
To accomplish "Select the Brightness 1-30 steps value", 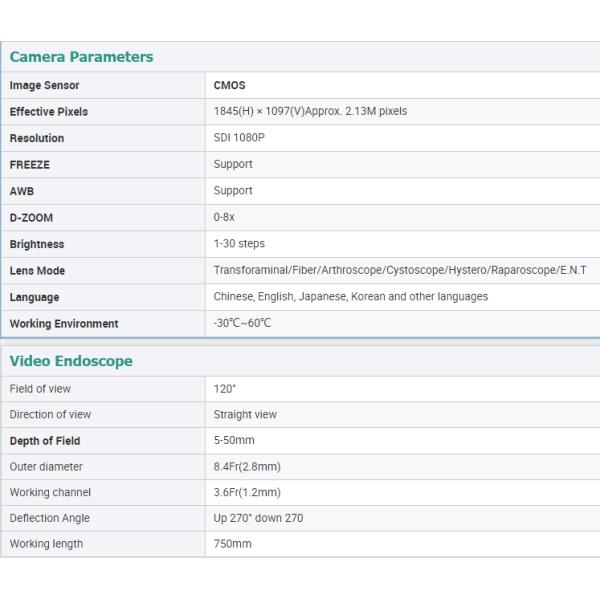I will [x=239, y=244].
